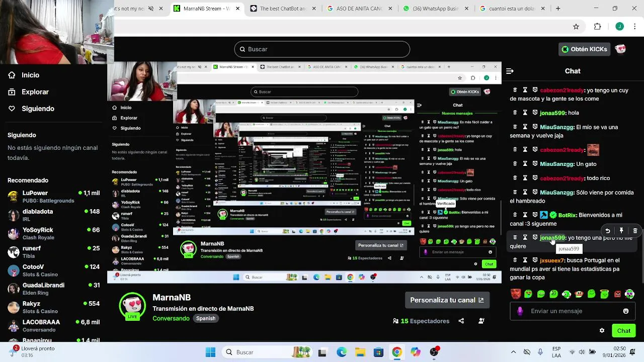Share the MarnaNB stream
644x362 pixels.
point(461,321)
